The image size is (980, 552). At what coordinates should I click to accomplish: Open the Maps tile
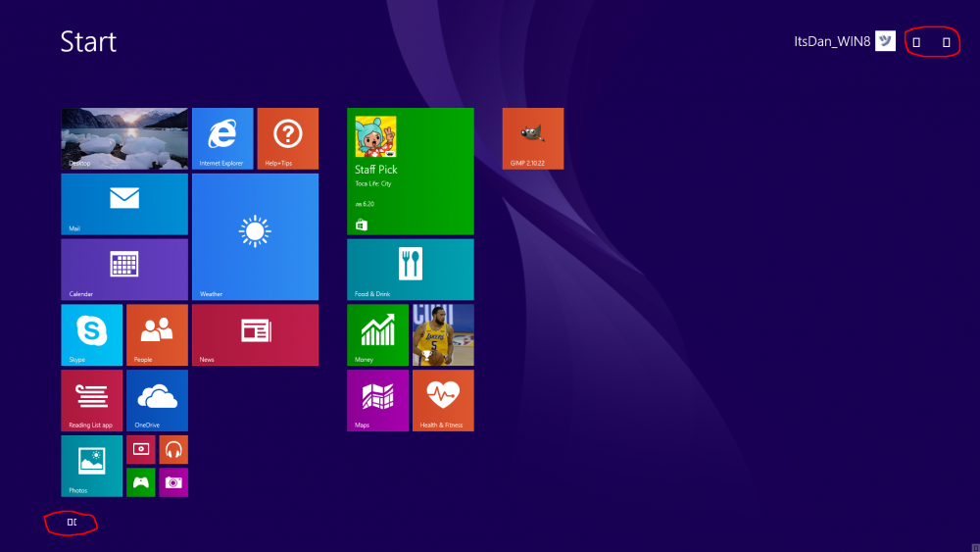coord(377,400)
